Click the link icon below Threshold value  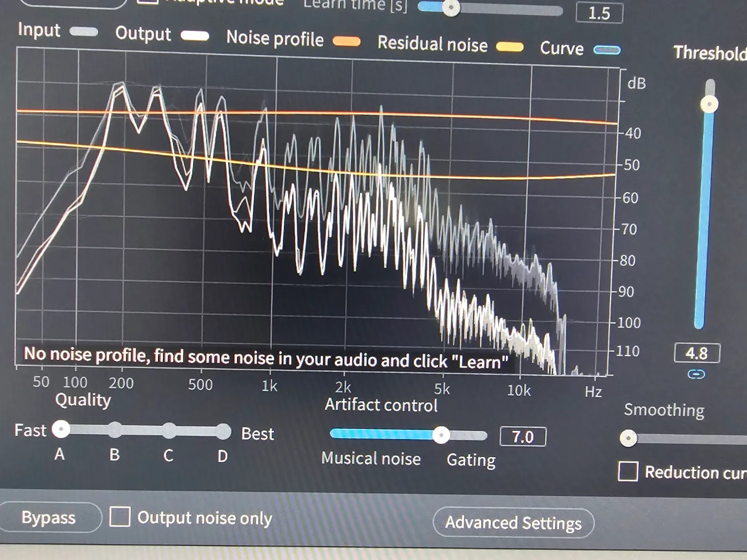coord(696,374)
